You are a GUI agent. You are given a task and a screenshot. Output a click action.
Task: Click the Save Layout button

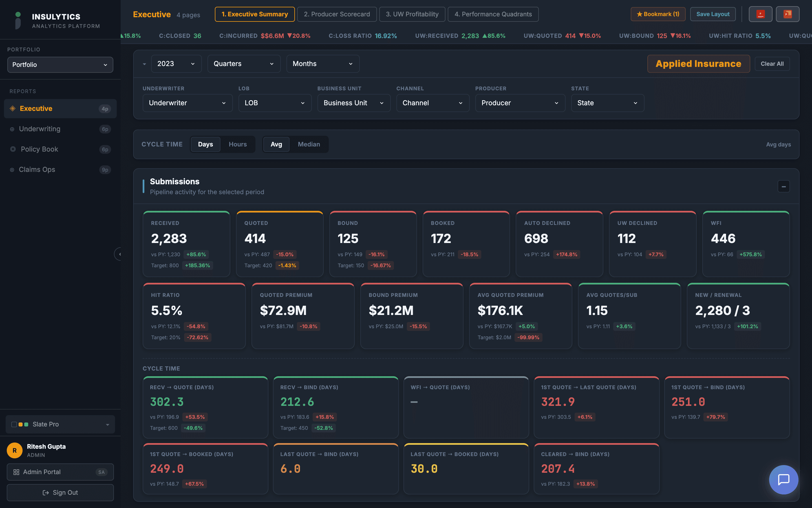tap(713, 14)
